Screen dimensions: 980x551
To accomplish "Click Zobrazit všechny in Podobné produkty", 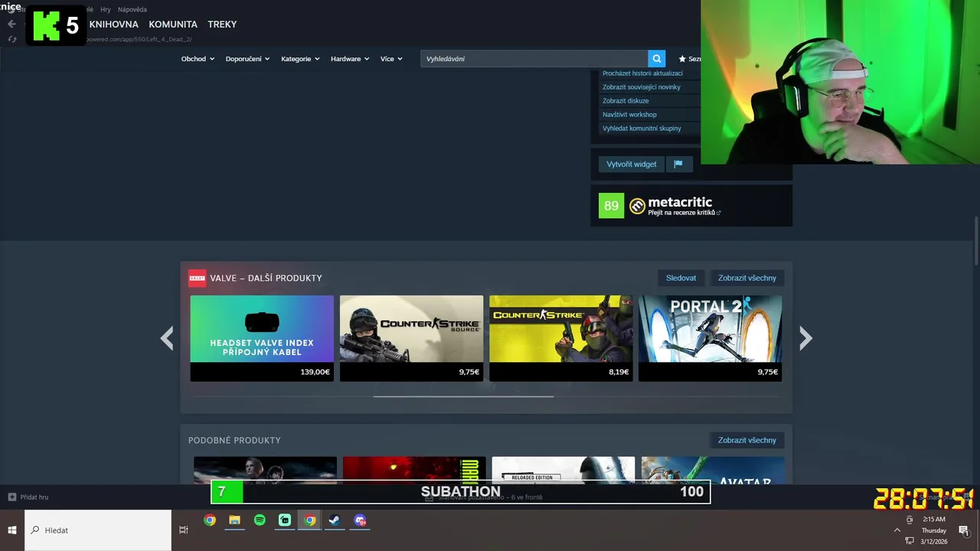I will point(746,440).
